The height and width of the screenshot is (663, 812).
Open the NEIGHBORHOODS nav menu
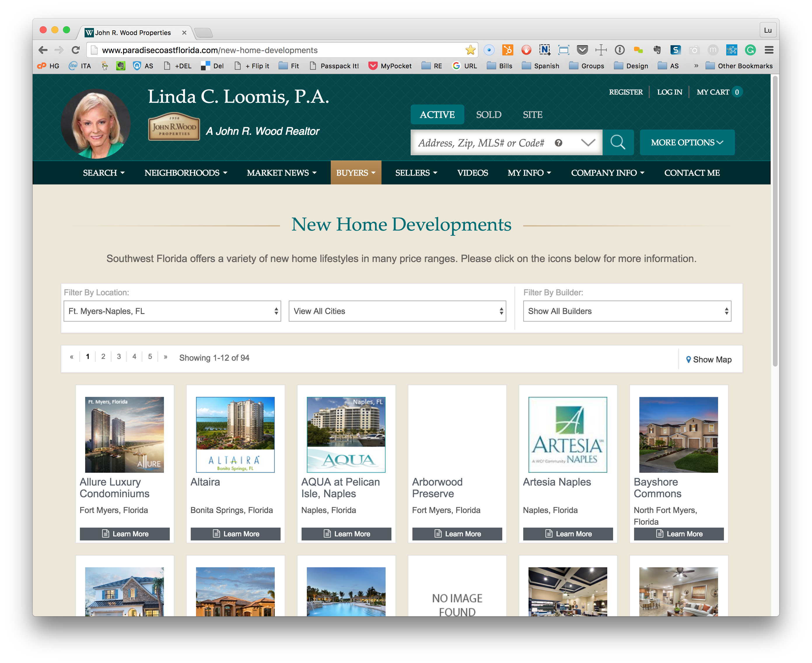click(x=185, y=173)
